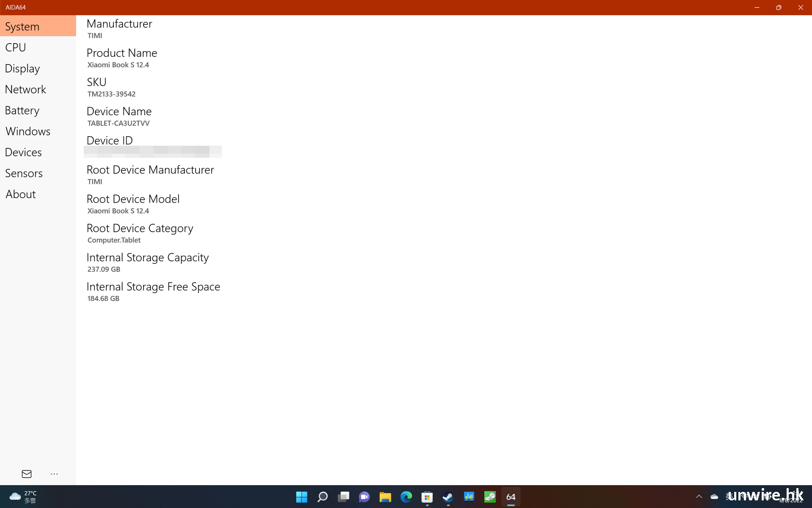Click the About sidebar item
This screenshot has width=812, height=508.
20,194
